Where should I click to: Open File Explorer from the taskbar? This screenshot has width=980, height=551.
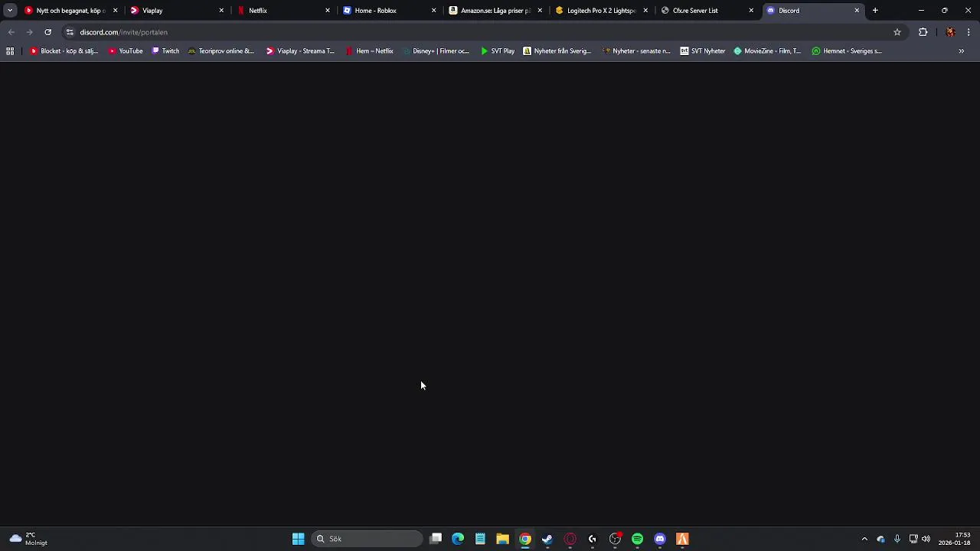coord(502,539)
